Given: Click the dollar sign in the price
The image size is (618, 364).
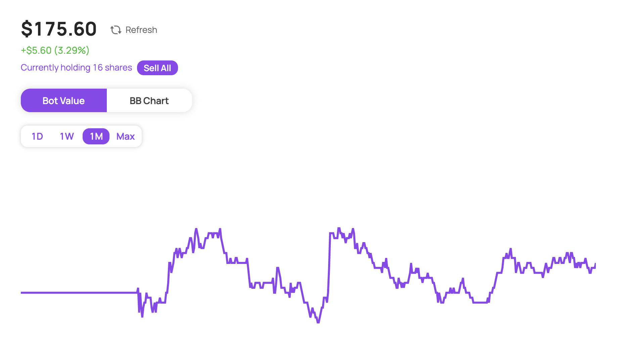Looking at the screenshot, I should (x=27, y=29).
